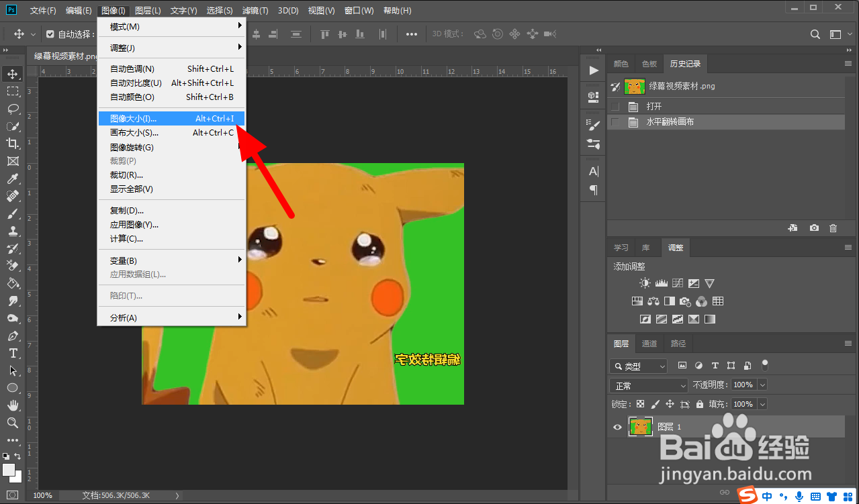Create new snapshot with camera icon
This screenshot has height=504, width=859.
coord(814,228)
